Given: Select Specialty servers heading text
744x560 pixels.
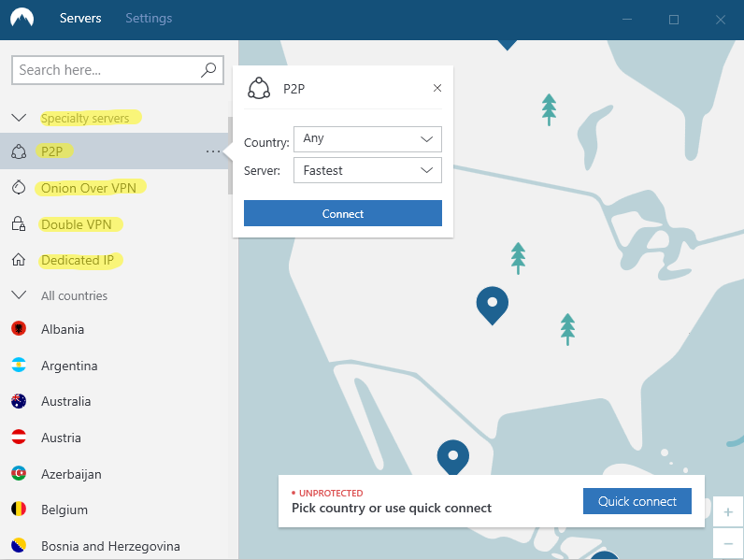Looking at the screenshot, I should (x=85, y=118).
